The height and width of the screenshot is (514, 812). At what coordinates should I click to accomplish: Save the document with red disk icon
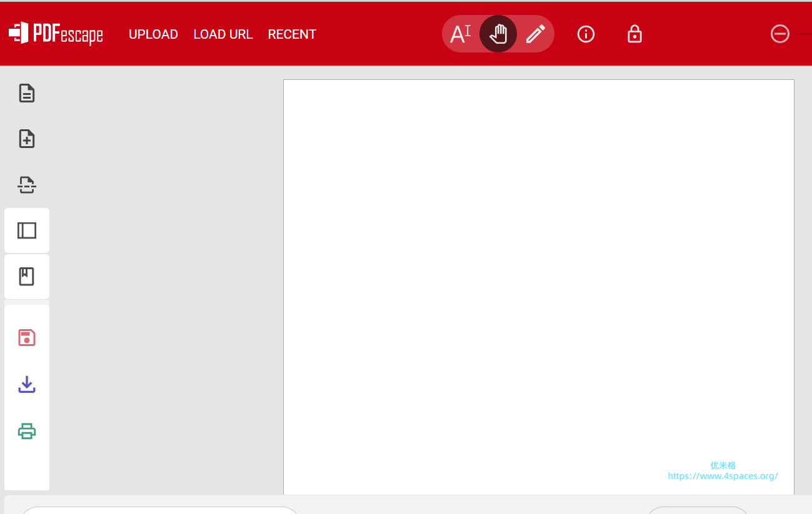click(27, 338)
